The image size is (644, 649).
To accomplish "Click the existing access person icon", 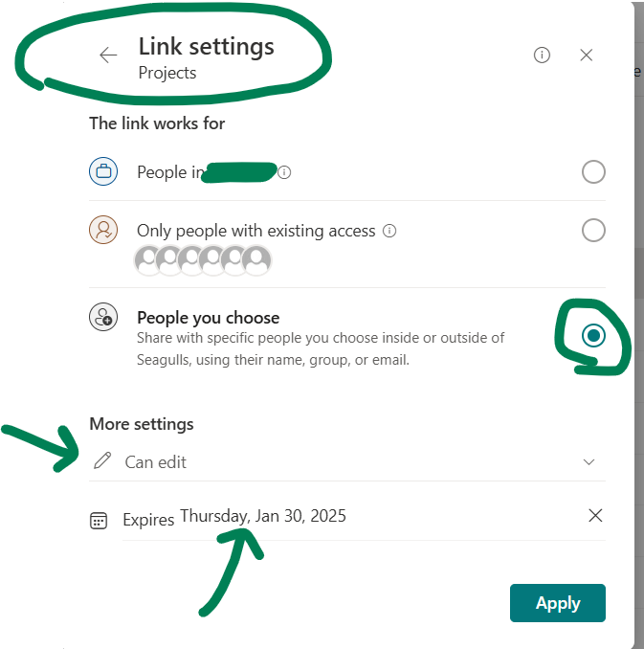I will 103,230.
